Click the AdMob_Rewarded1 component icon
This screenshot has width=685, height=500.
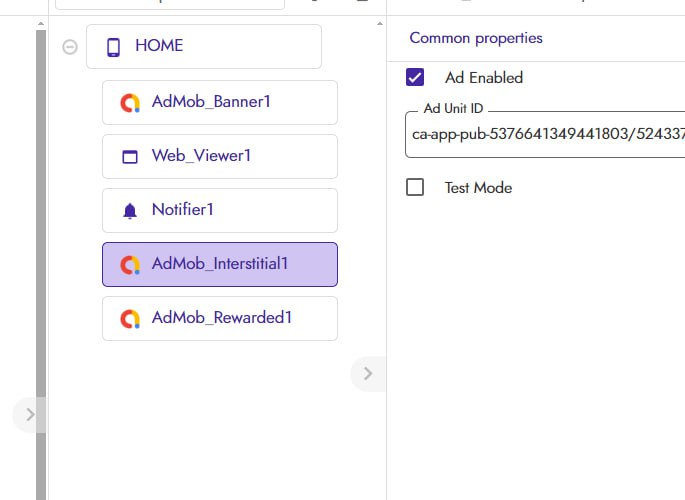129,318
